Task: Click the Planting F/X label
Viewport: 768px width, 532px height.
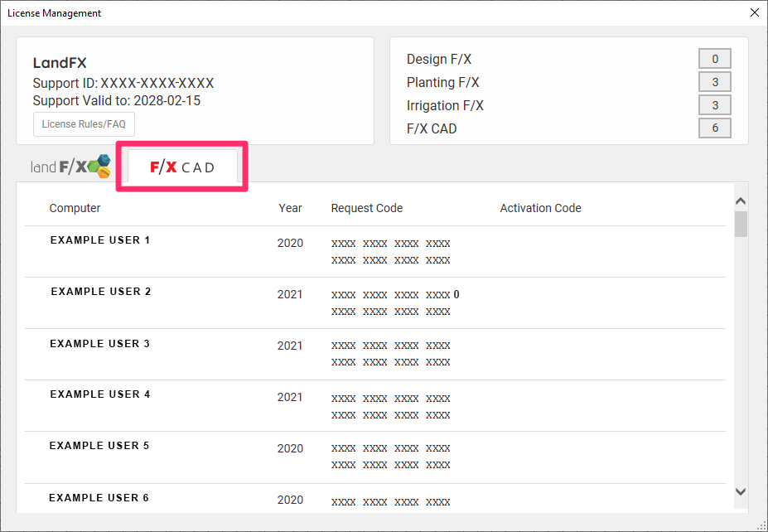Action: (x=442, y=82)
